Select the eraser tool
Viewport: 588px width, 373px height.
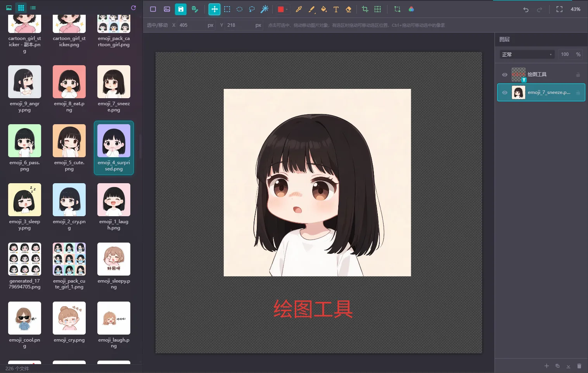[x=348, y=9]
